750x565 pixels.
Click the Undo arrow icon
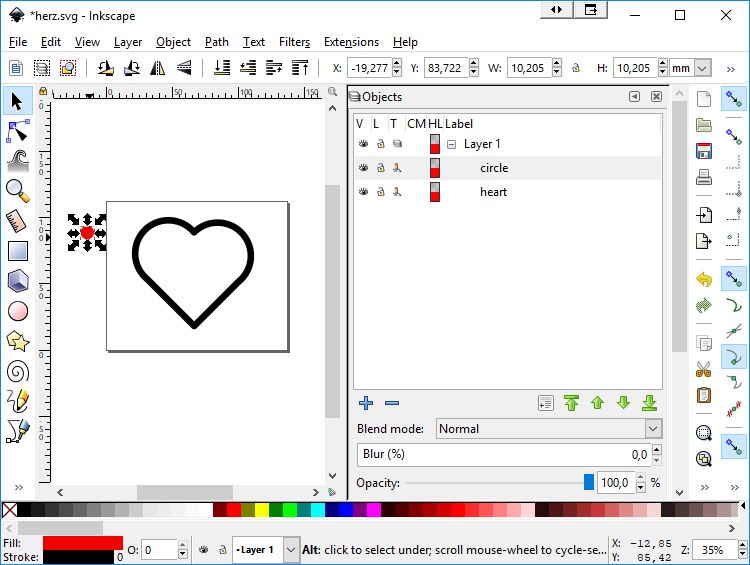coord(704,279)
